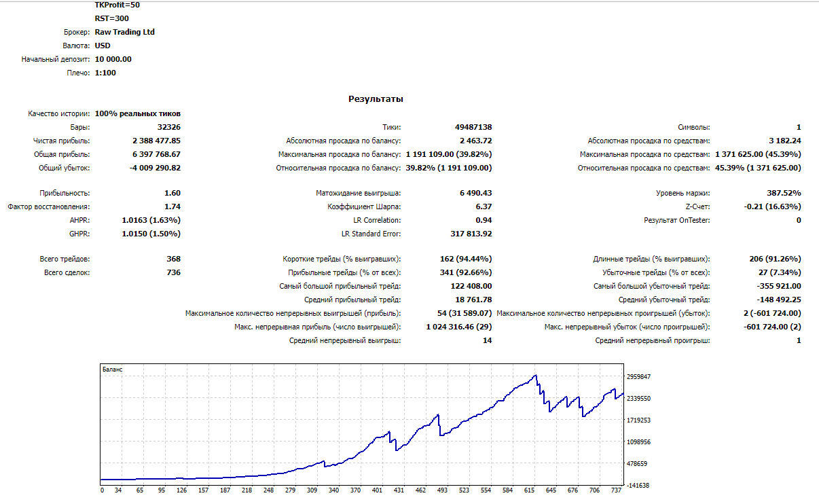Select average profit trade 18 761.78
The height and width of the screenshot is (504, 819).
[473, 300]
